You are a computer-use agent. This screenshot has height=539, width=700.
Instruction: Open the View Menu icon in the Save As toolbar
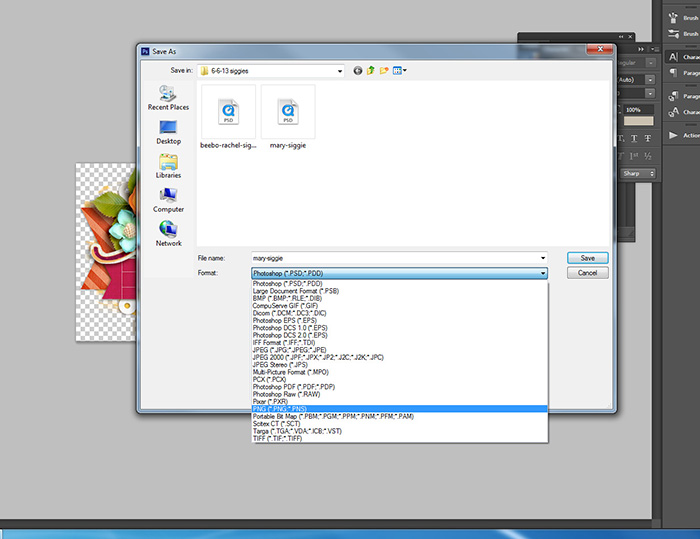(399, 71)
